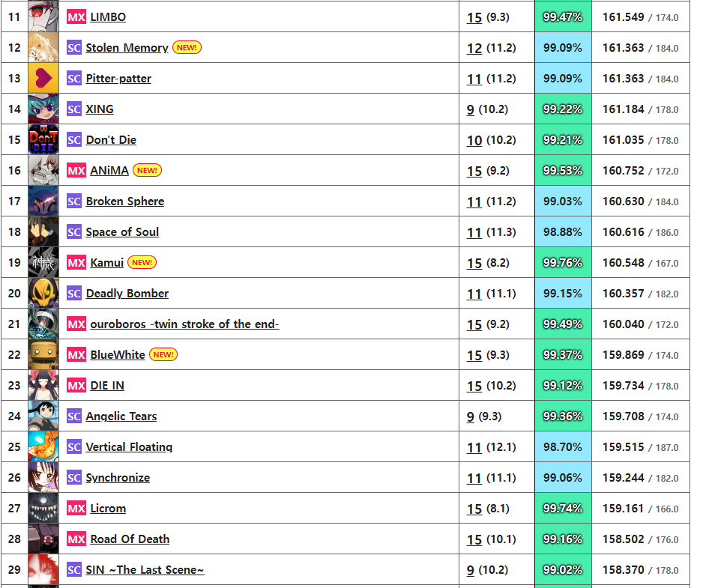Select the Deadly Bomber skull jacket icon
Image resolution: width=703 pixels, height=588 pixels.
[x=43, y=293]
